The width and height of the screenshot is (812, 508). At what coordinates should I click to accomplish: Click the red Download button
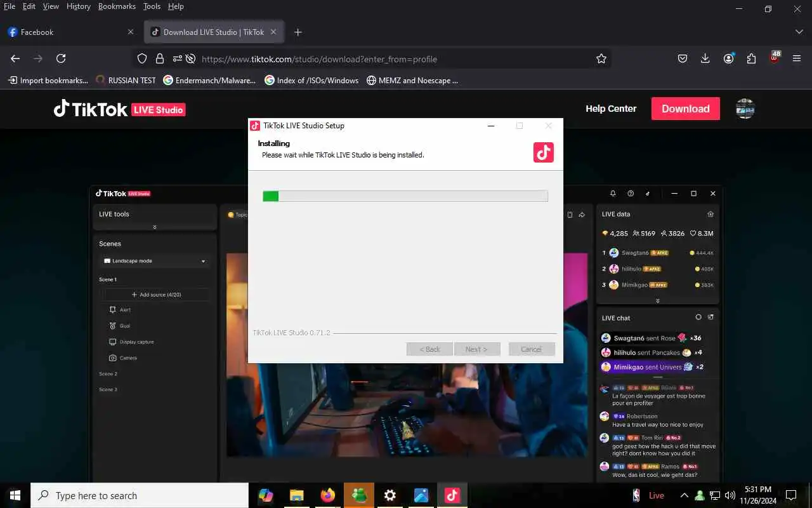pyautogui.click(x=686, y=109)
